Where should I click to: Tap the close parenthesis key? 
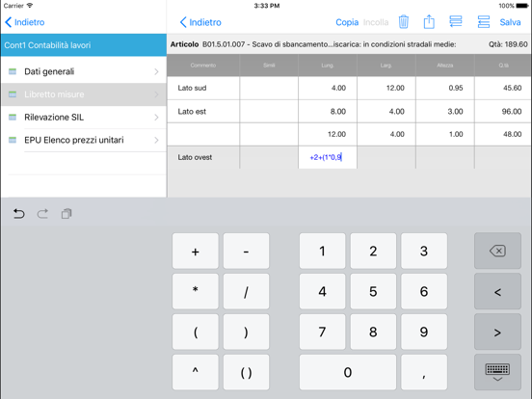click(x=246, y=332)
